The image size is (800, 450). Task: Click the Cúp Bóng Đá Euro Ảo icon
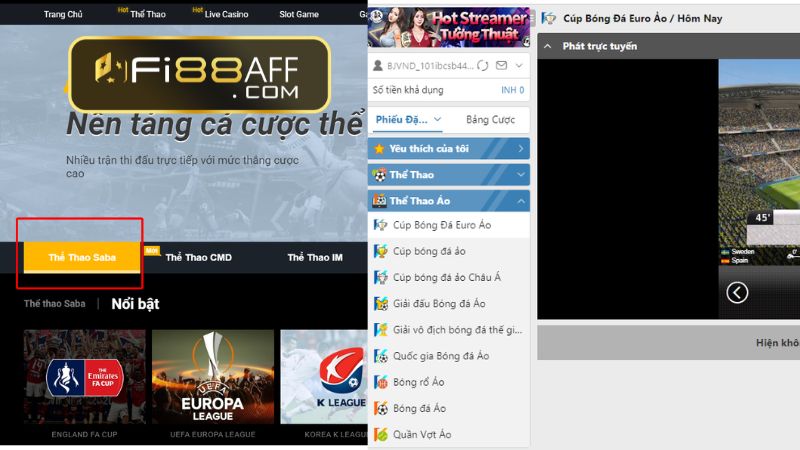380,225
